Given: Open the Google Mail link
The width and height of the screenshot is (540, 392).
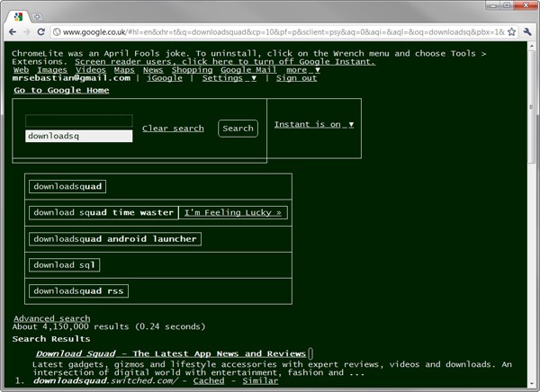Looking at the screenshot, I should (248, 70).
